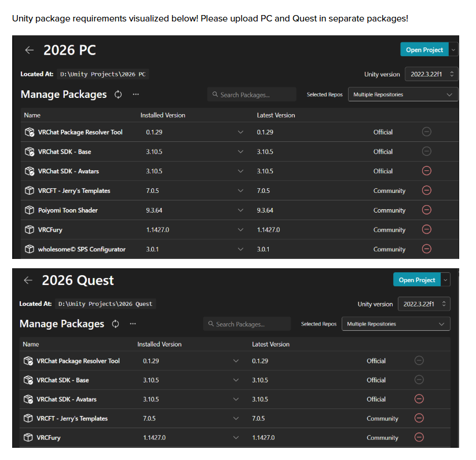The image size is (476, 460).
Task: Open the Selected Repos dropdown in 2026 PC
Action: pos(403,95)
